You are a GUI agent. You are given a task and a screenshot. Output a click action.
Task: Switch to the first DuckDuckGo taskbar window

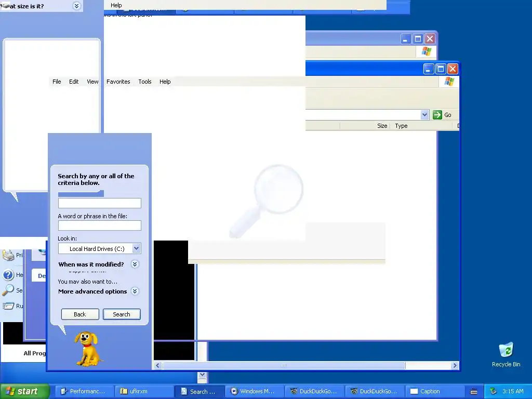[x=314, y=391]
